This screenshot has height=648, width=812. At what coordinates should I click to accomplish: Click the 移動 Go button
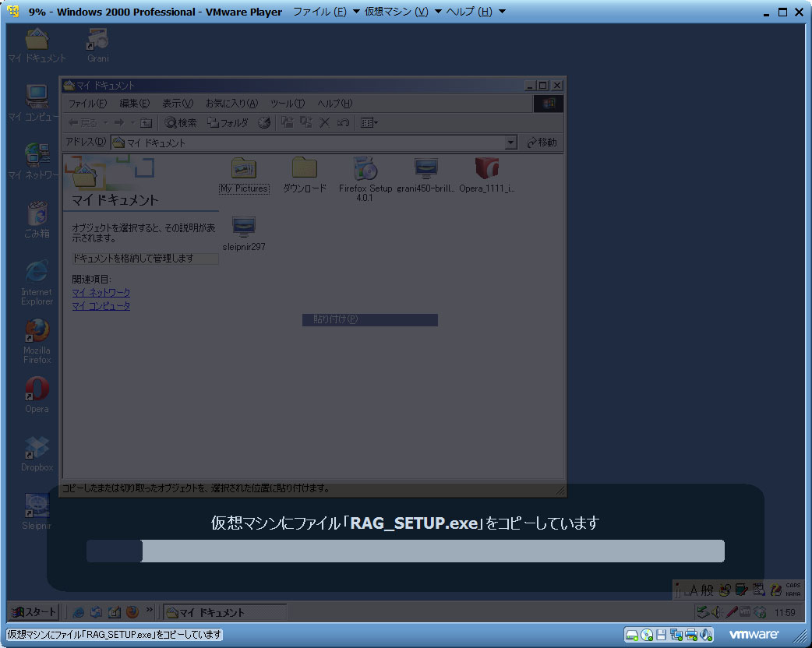[x=542, y=143]
